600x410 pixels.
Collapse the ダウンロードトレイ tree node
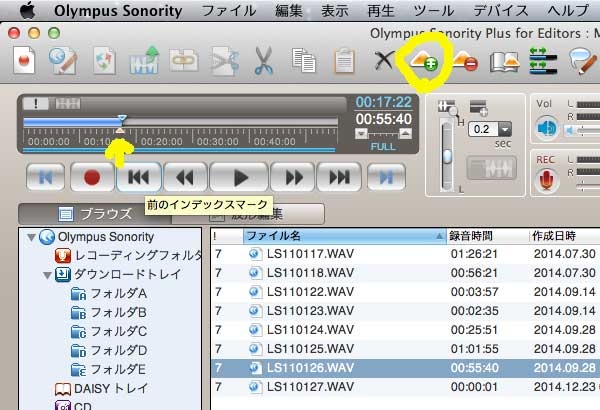point(47,275)
